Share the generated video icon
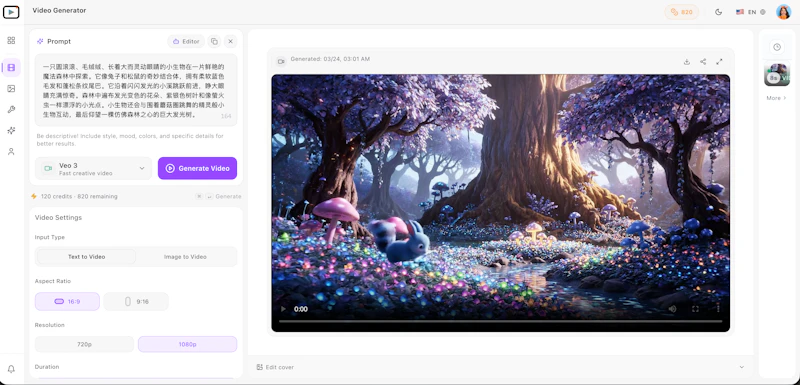 pyautogui.click(x=703, y=62)
